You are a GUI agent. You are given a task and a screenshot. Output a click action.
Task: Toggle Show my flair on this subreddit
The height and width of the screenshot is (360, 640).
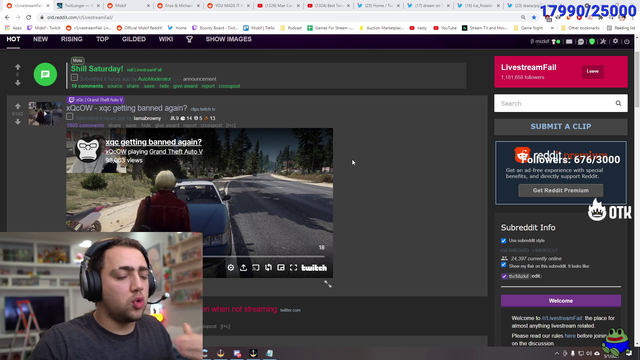point(503,265)
